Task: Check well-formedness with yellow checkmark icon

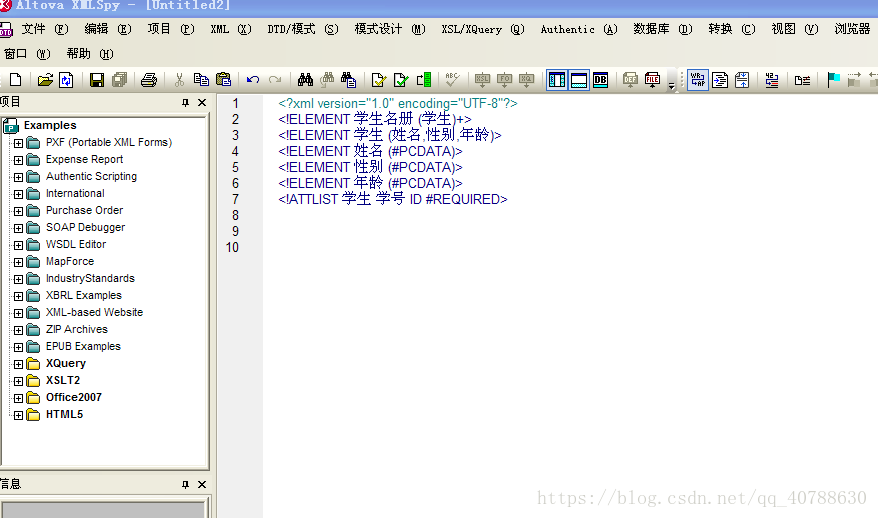Action: click(x=379, y=80)
